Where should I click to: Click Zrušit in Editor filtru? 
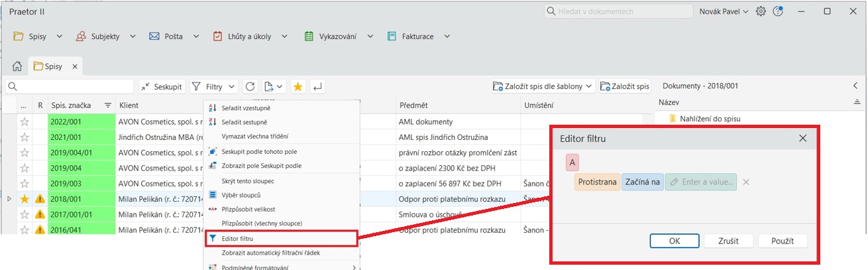click(728, 241)
